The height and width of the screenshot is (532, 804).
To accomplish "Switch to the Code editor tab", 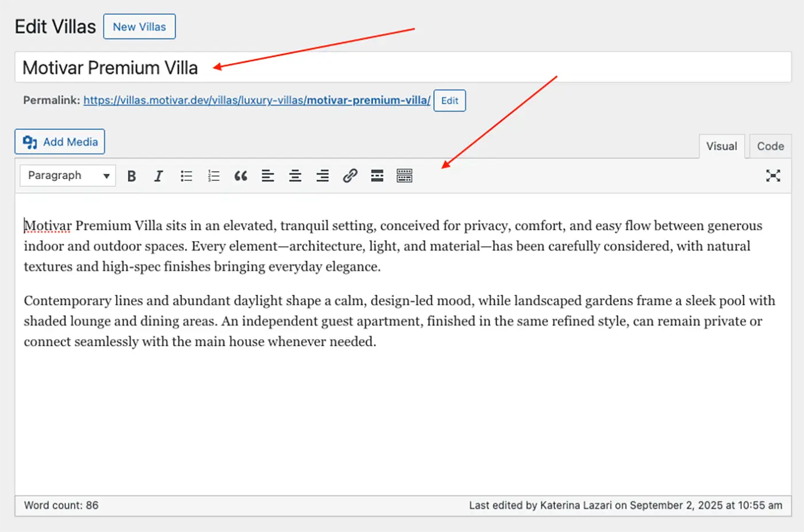I will coord(770,146).
